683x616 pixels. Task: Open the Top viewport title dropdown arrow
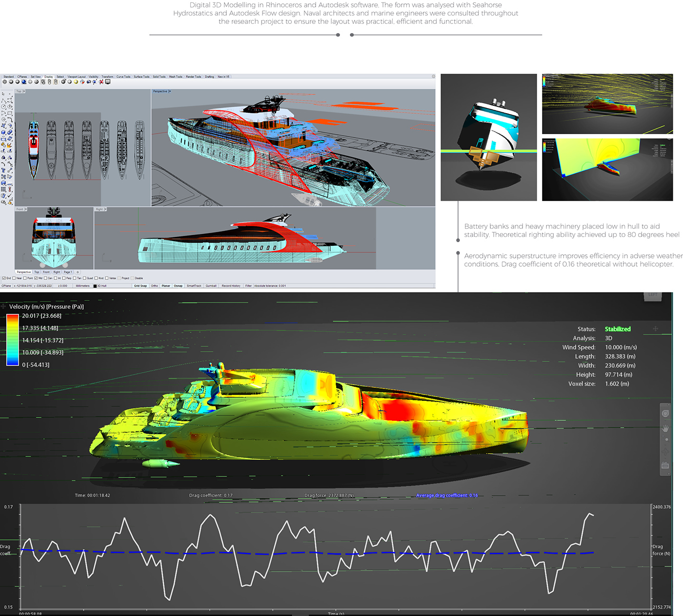coord(24,91)
